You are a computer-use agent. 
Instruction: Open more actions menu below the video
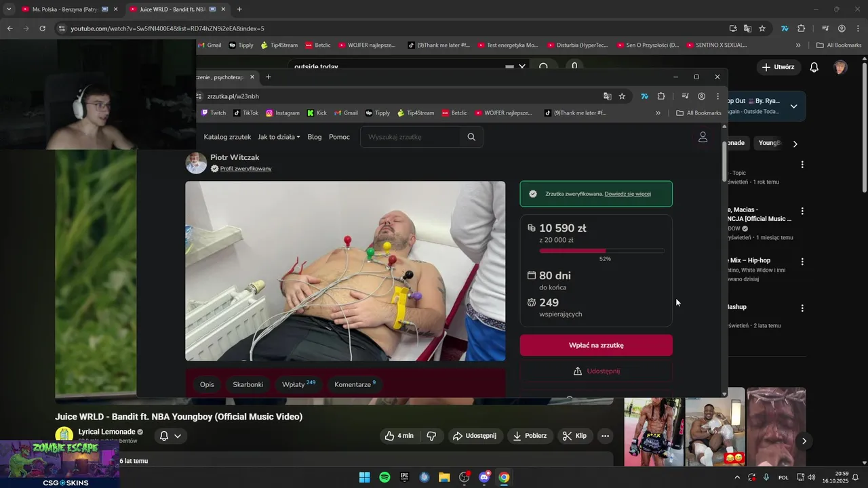tap(606, 436)
